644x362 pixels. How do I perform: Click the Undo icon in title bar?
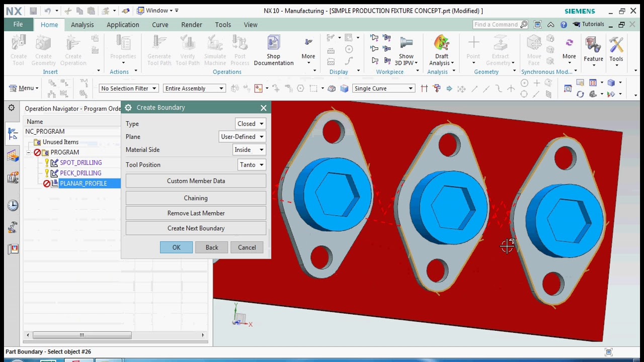[47, 11]
